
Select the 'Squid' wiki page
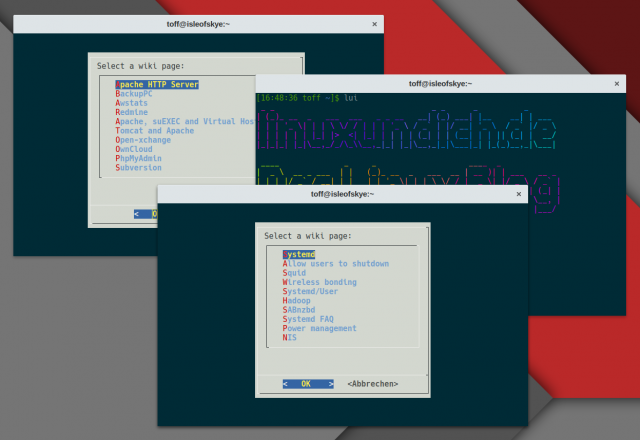click(294, 273)
